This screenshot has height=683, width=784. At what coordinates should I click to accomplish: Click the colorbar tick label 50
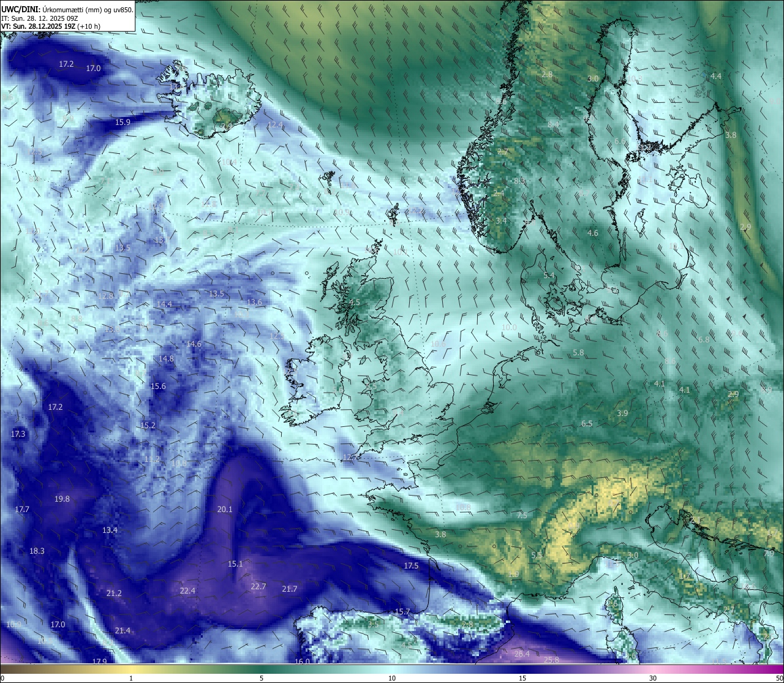point(779,678)
